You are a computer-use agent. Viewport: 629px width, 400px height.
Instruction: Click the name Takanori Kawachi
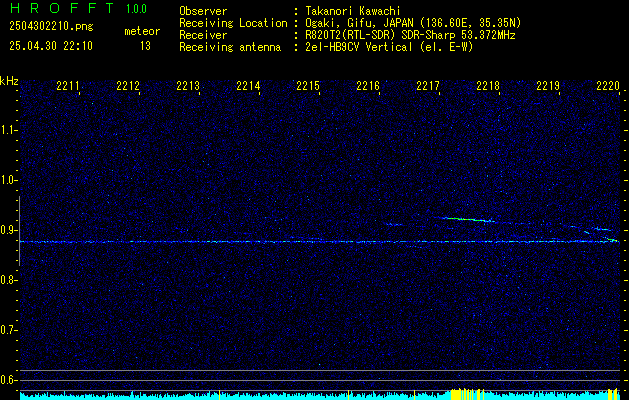353,11
